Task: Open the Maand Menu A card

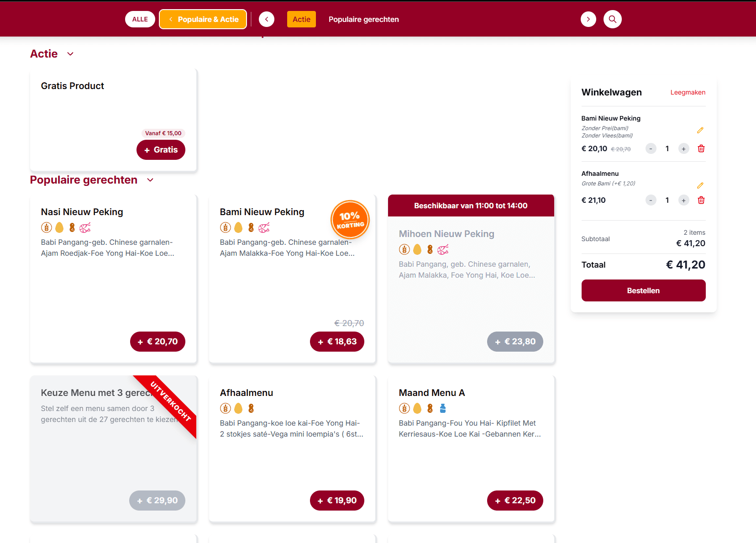Action: point(471,448)
